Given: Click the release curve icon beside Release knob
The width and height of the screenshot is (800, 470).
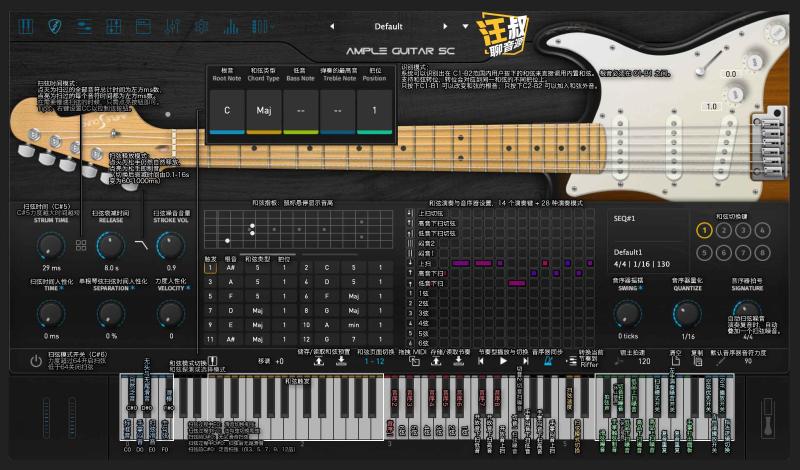Looking at the screenshot, I should click(141, 245).
